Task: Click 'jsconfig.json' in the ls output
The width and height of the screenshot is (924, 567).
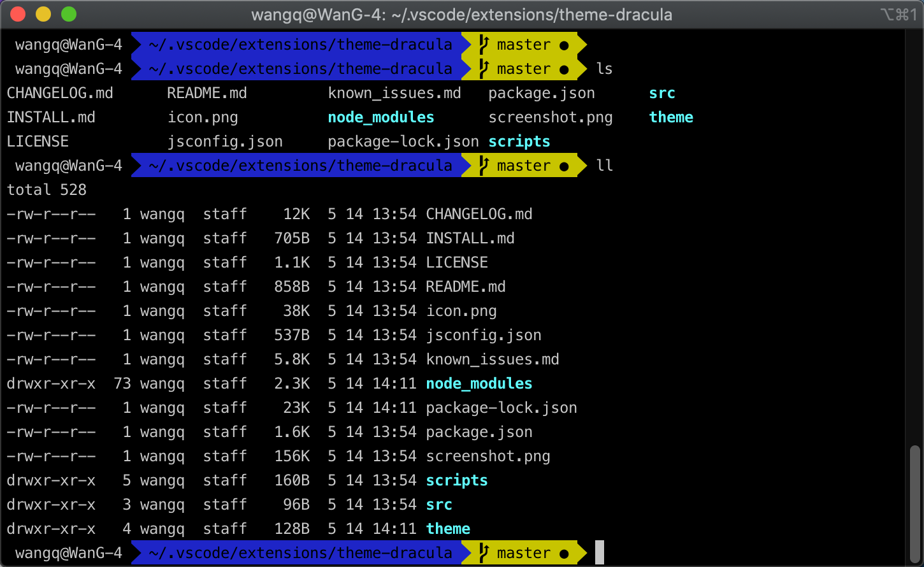Action: coord(225,142)
